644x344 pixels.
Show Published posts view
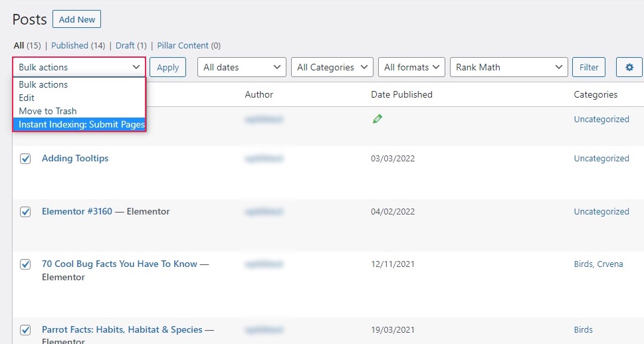pyautogui.click(x=69, y=46)
